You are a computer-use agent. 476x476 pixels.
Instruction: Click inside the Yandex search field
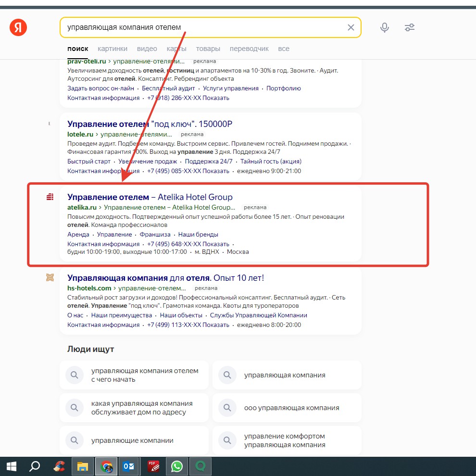pos(211,27)
